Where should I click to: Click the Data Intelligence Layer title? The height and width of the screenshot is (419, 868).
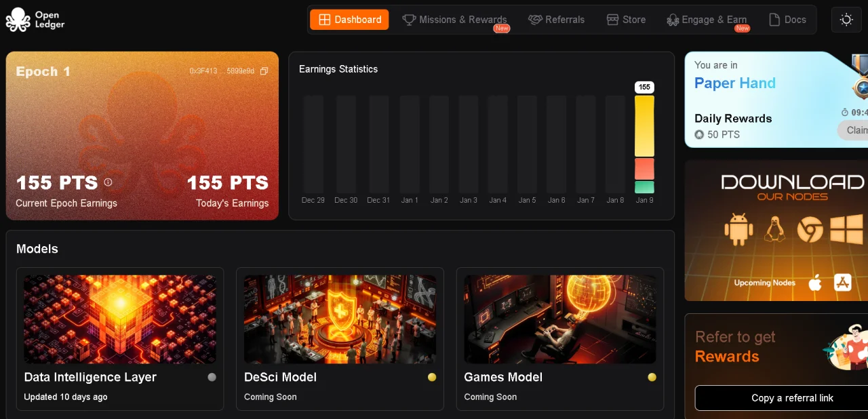90,377
